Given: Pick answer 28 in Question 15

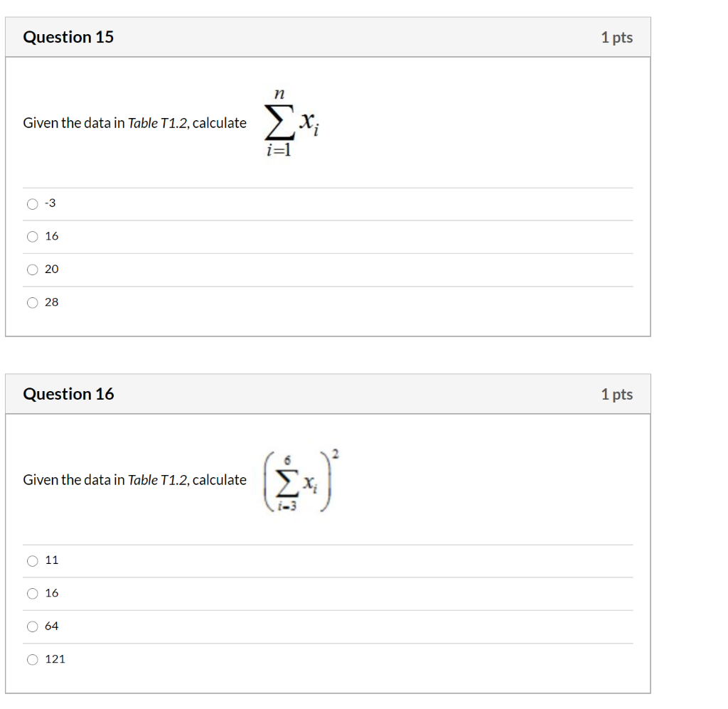Looking at the screenshot, I should point(33,302).
